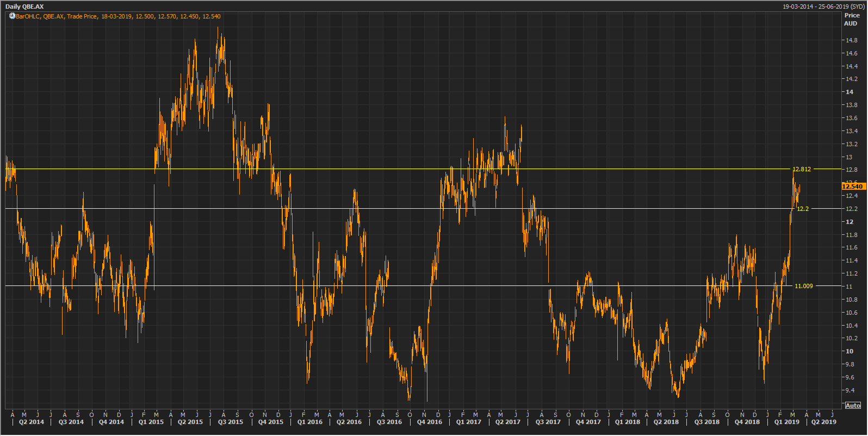Click the 12 price axis label

coord(850,222)
